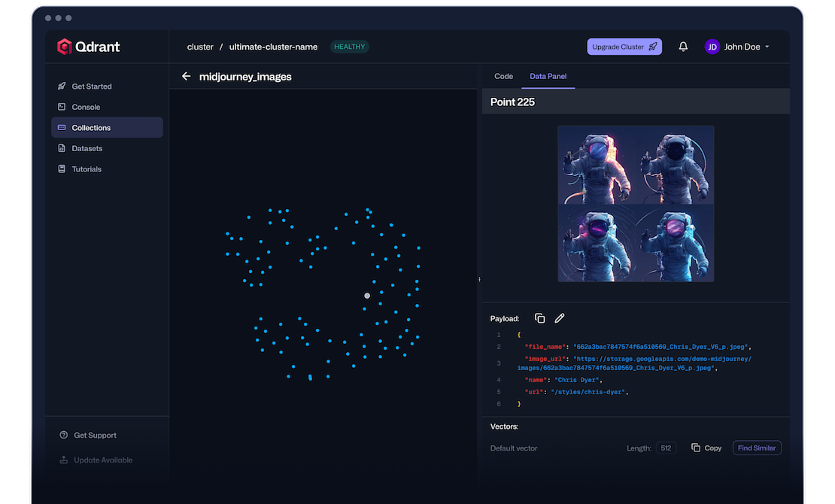Copy the default vector

tap(706, 448)
